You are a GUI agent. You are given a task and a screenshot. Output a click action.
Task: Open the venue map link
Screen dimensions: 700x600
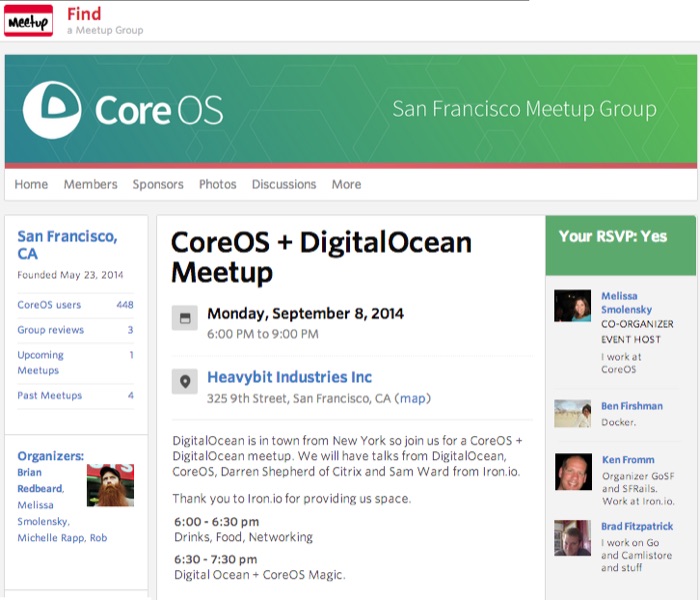coord(412,398)
